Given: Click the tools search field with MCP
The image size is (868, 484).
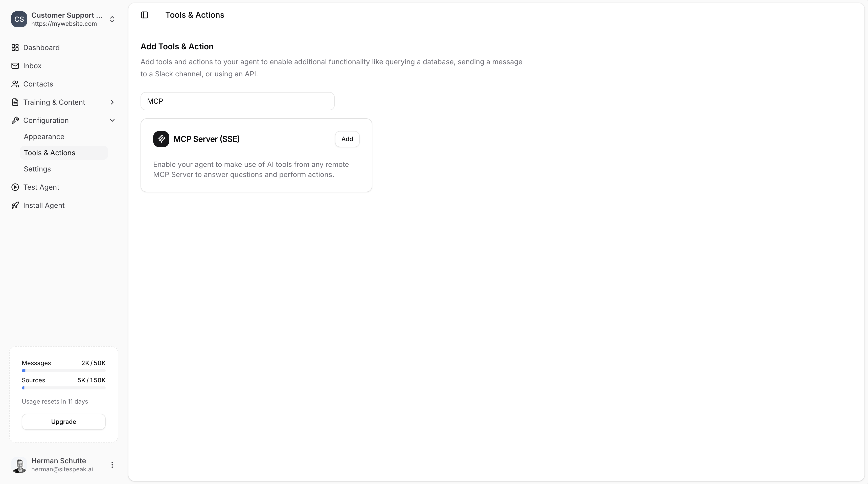Looking at the screenshot, I should point(237,101).
